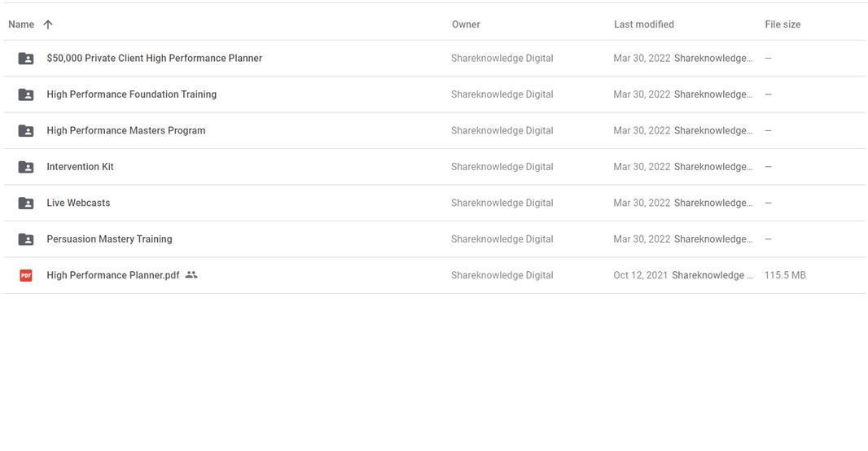Click the 115.5 MB file size value
Screen dimensions: 868x451
pyautogui.click(x=785, y=275)
